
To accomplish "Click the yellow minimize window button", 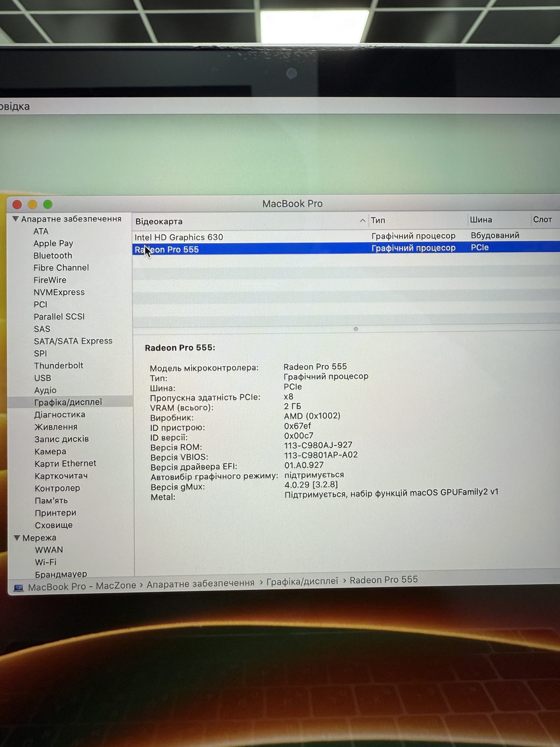I will [x=32, y=204].
